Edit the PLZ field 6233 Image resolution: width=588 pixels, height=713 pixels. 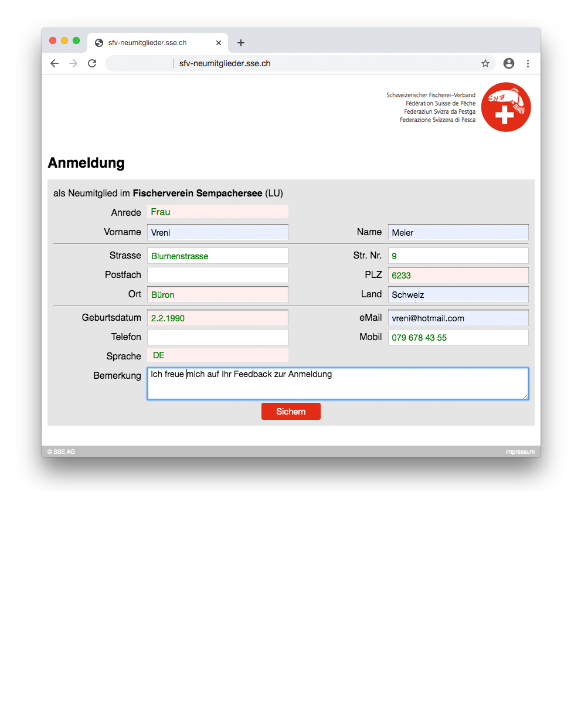click(458, 275)
